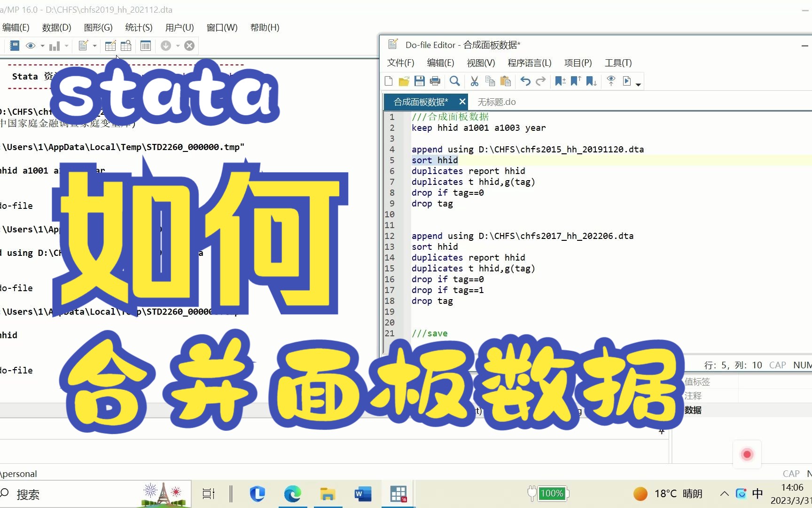
Task: Expand the Do-file Editor dropdown arrow
Action: (x=94, y=46)
